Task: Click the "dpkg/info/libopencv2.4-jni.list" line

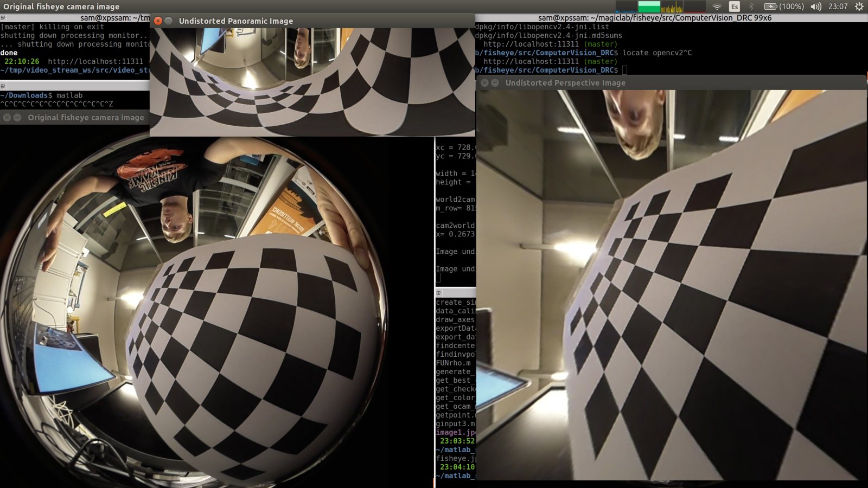Action: click(542, 27)
